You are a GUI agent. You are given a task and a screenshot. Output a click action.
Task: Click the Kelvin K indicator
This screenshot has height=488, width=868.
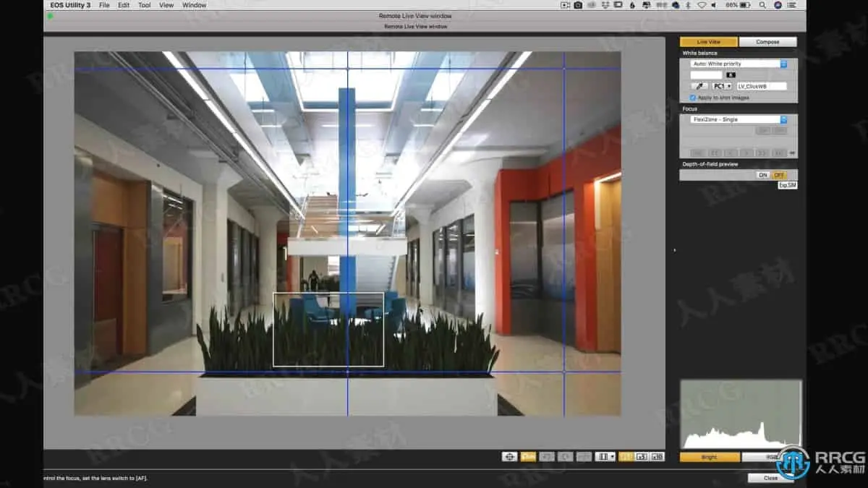731,74
